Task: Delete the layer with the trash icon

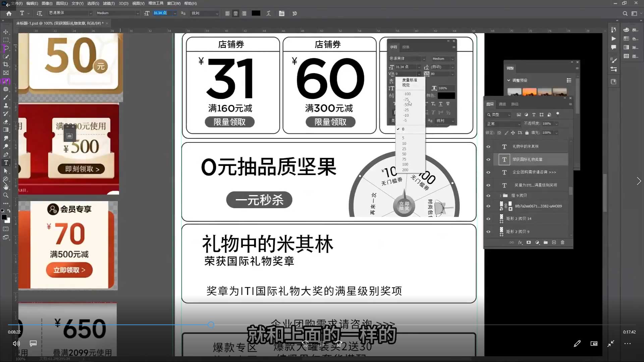Action: click(563, 242)
